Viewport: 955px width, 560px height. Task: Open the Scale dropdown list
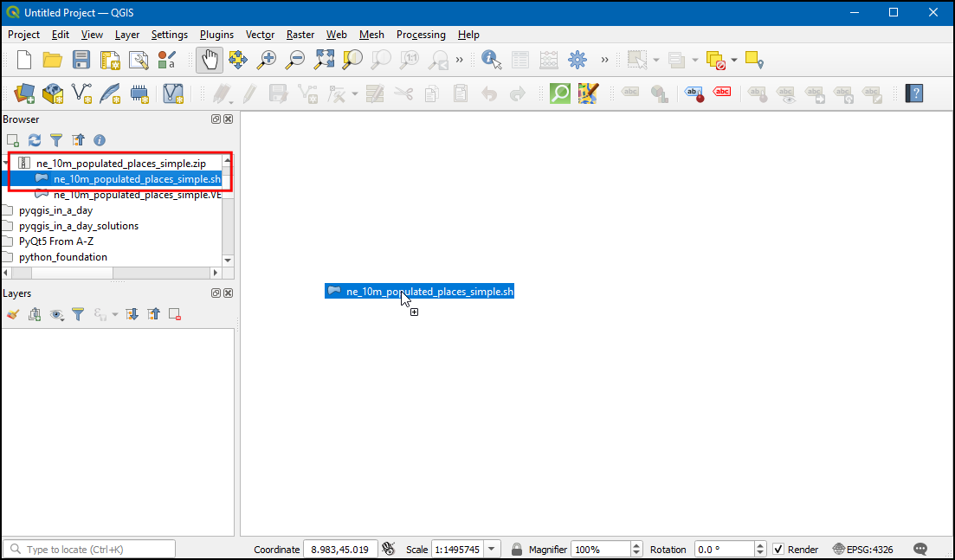coord(493,550)
